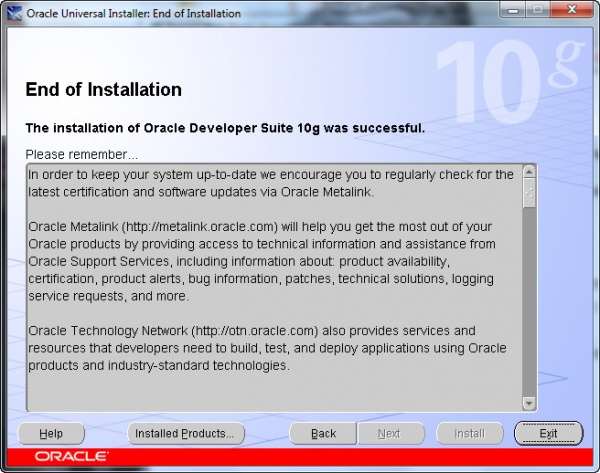Click the scroll up arrow in text area

click(x=529, y=172)
